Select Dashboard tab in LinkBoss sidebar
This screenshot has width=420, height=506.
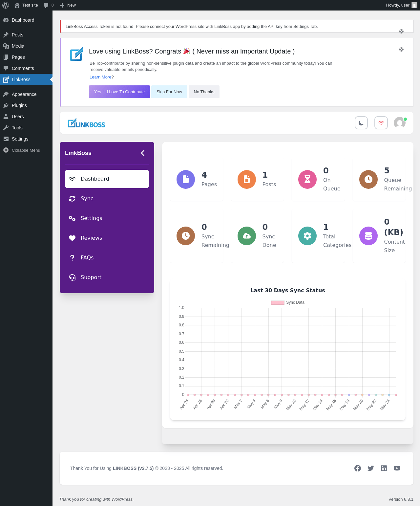point(107,179)
